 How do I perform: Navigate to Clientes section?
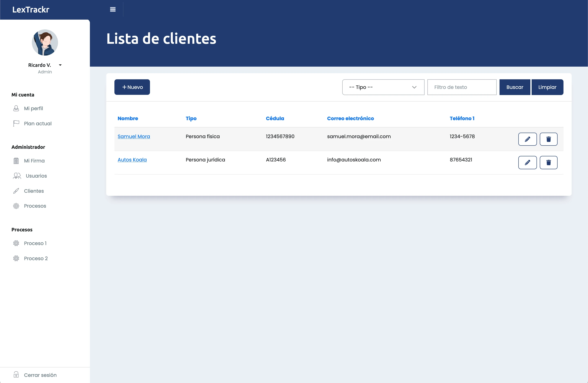pyautogui.click(x=34, y=191)
